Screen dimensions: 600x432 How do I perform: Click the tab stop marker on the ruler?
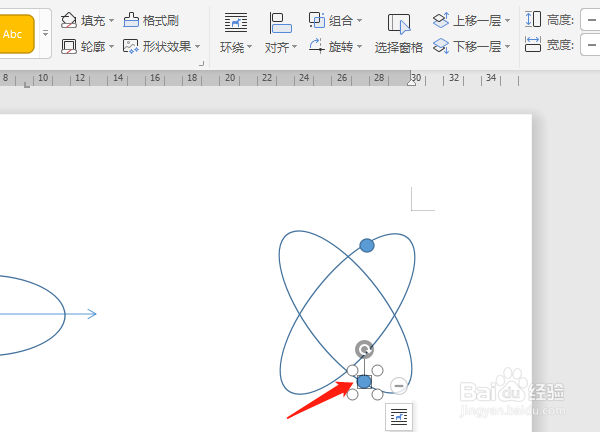(26, 85)
